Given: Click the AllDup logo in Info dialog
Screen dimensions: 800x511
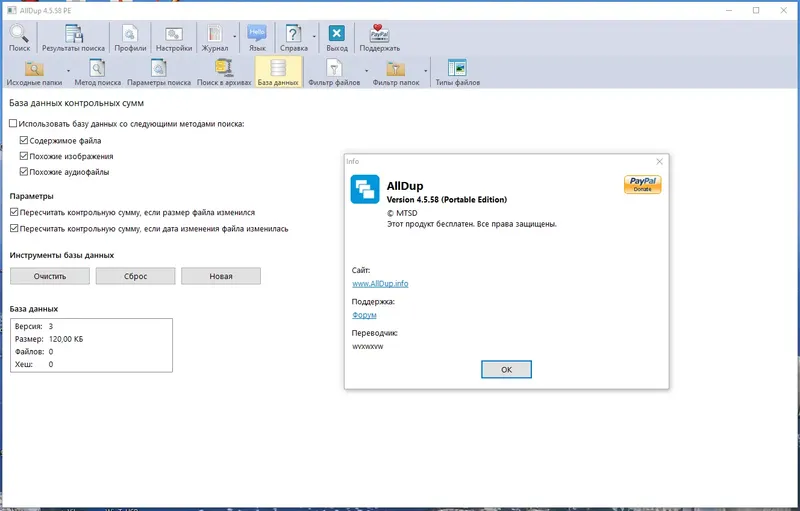Looking at the screenshot, I should pos(365,189).
